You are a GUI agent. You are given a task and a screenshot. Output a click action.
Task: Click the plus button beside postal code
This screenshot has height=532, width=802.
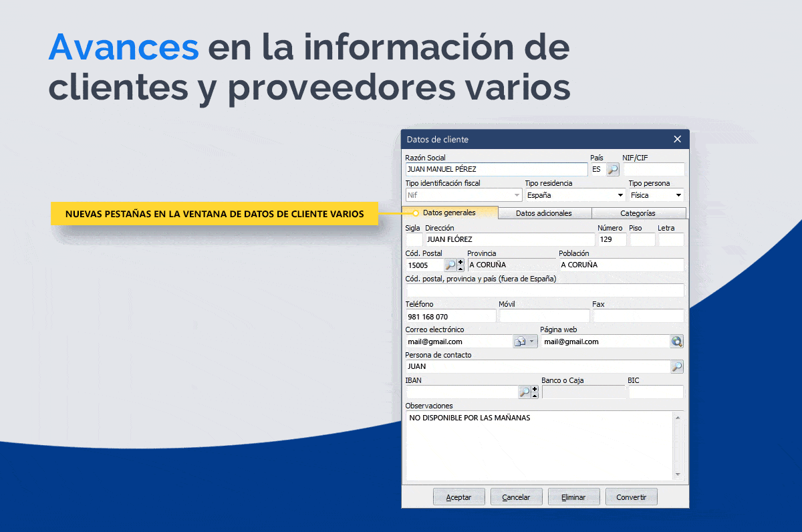tap(460, 262)
